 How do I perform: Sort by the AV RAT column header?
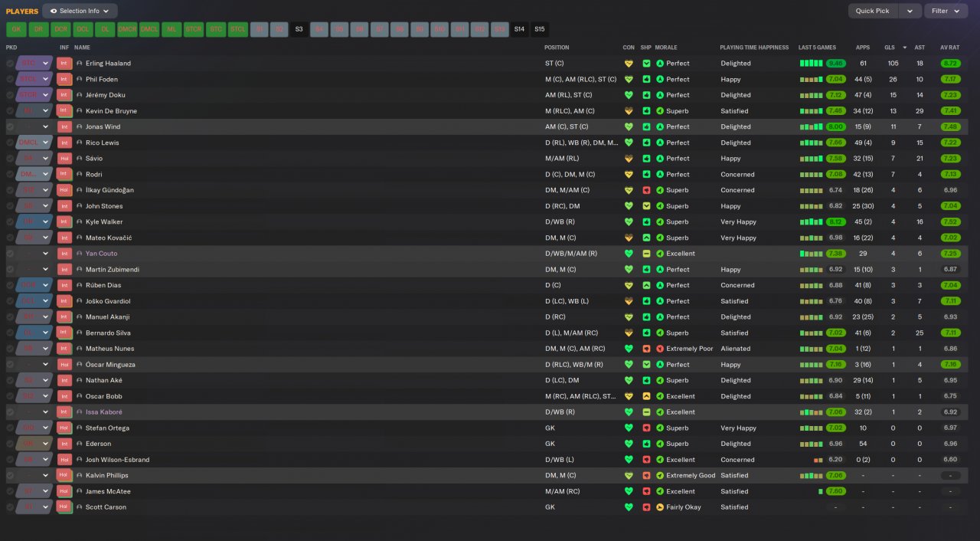click(x=949, y=48)
